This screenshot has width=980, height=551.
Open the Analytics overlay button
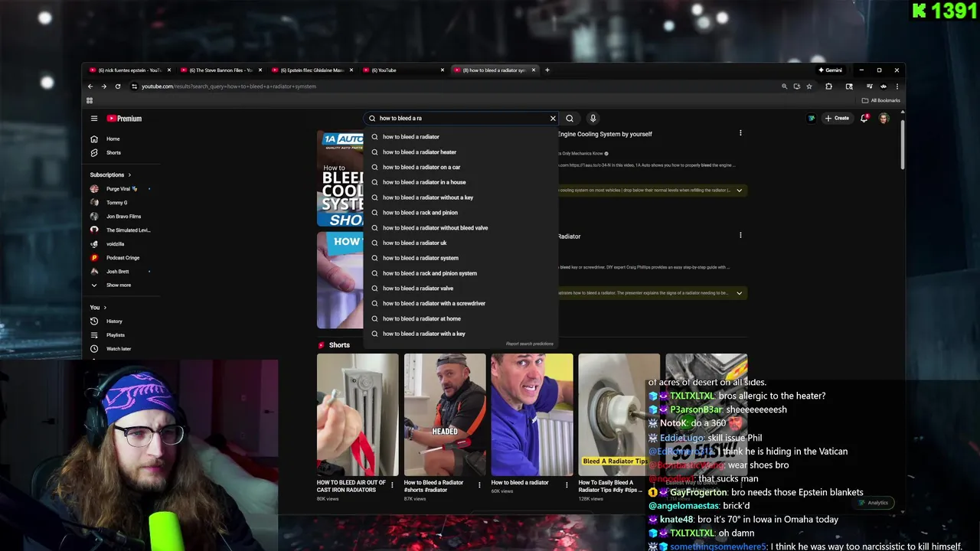click(874, 503)
